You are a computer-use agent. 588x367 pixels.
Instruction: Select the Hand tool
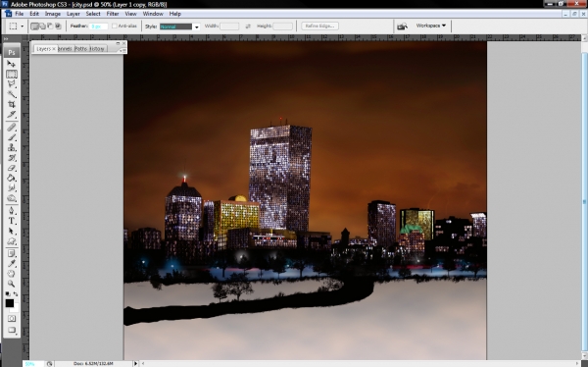pyautogui.click(x=11, y=274)
